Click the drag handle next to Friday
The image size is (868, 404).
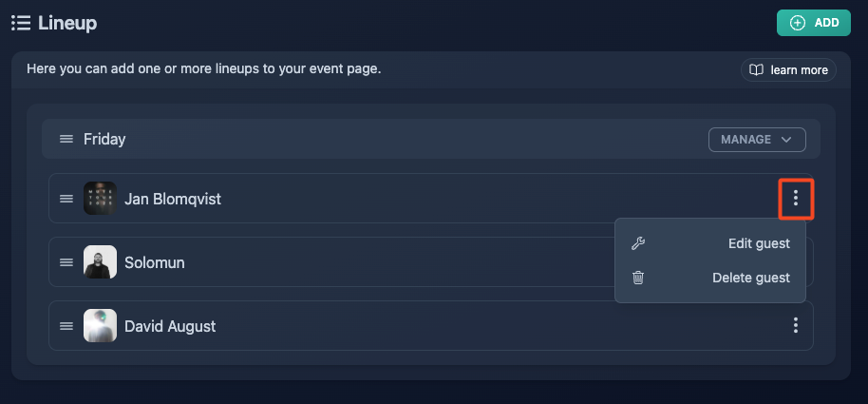pos(66,139)
